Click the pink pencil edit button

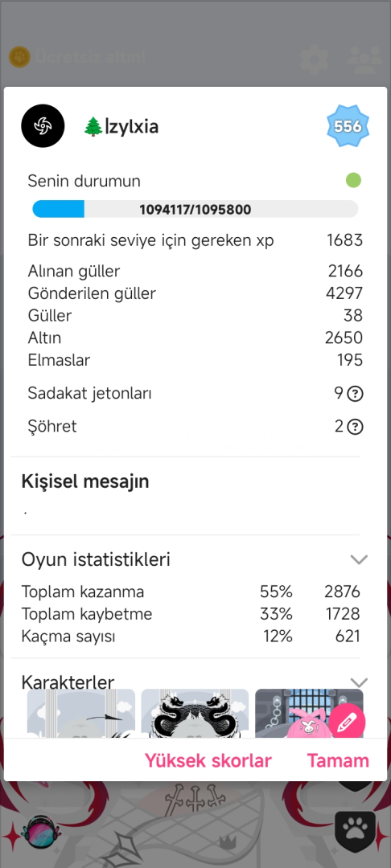347,723
